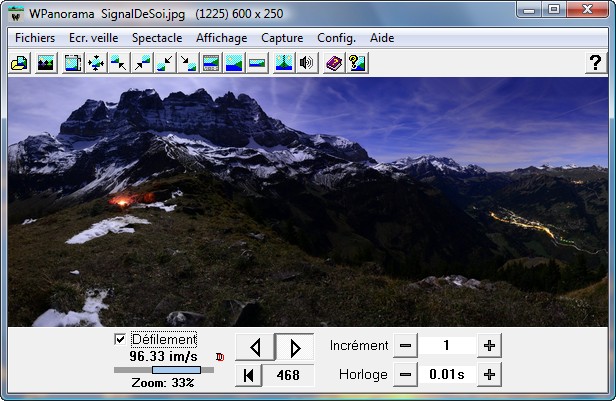
Task: Click the panorama mountain image
Action: (308, 202)
